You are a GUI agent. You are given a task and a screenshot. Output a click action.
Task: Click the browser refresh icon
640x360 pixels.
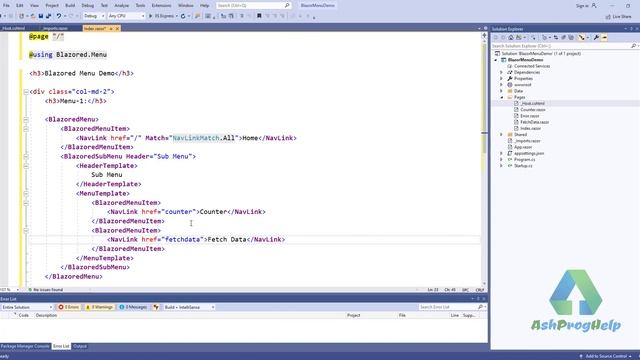pyautogui.click(x=183, y=16)
